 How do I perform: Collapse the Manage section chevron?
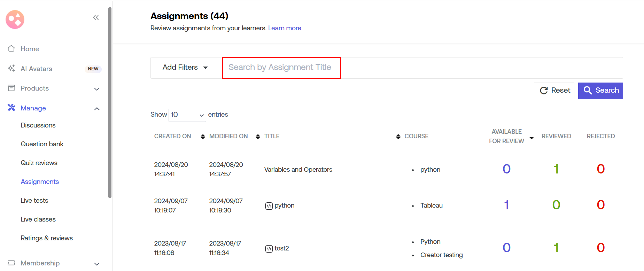pos(97,109)
